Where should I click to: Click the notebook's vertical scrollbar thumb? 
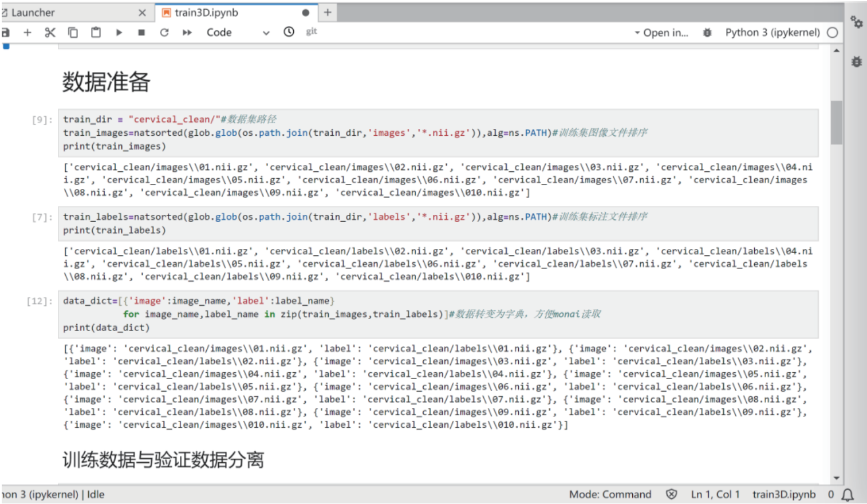point(837,123)
